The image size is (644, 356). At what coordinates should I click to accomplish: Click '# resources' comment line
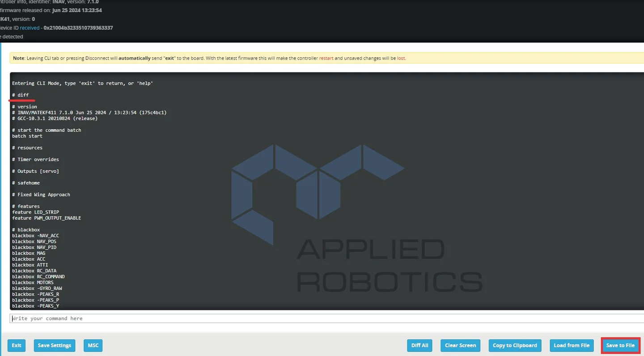click(27, 148)
